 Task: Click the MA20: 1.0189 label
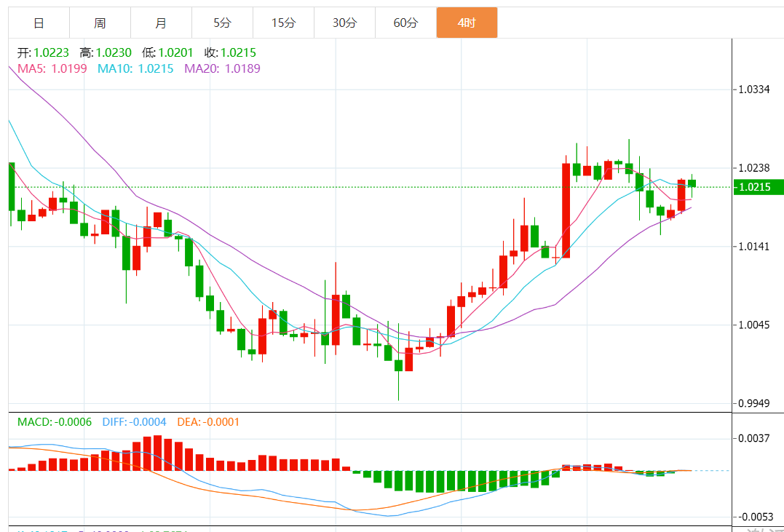pyautogui.click(x=223, y=68)
